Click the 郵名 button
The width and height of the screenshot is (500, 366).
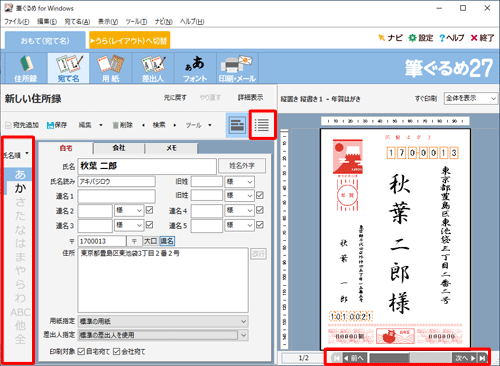point(167,241)
